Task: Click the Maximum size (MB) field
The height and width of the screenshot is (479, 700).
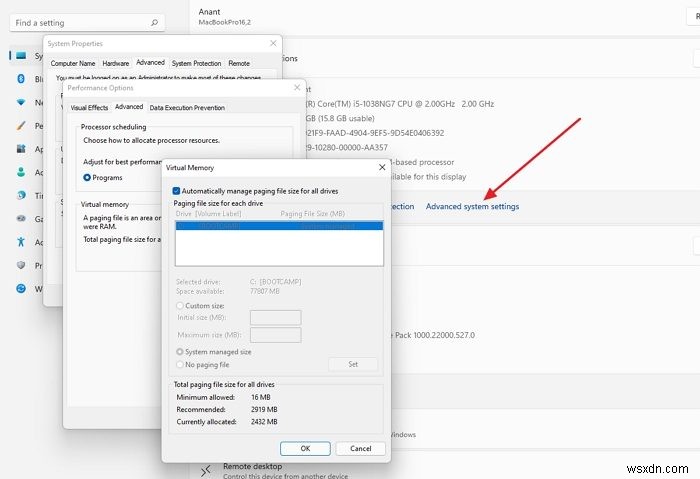Action: pos(275,335)
